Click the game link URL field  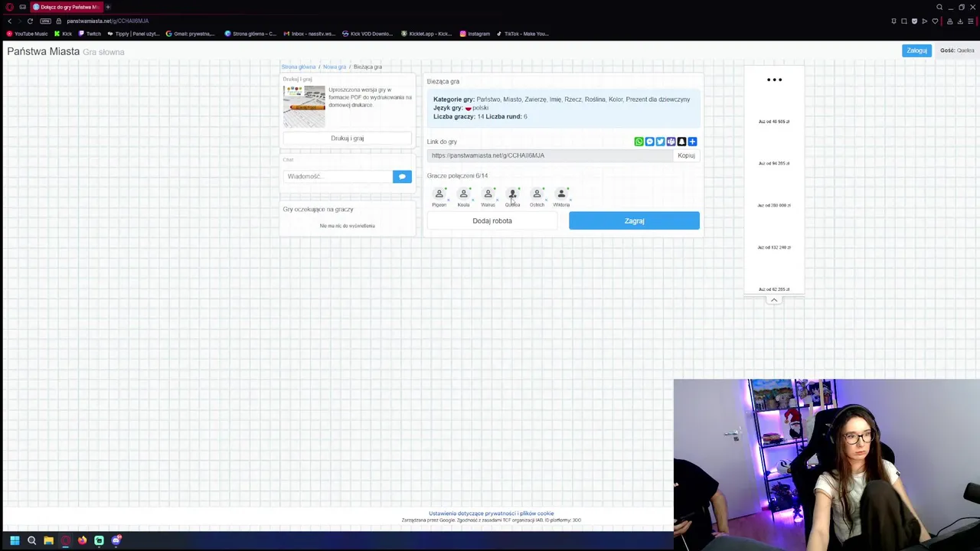(550, 155)
